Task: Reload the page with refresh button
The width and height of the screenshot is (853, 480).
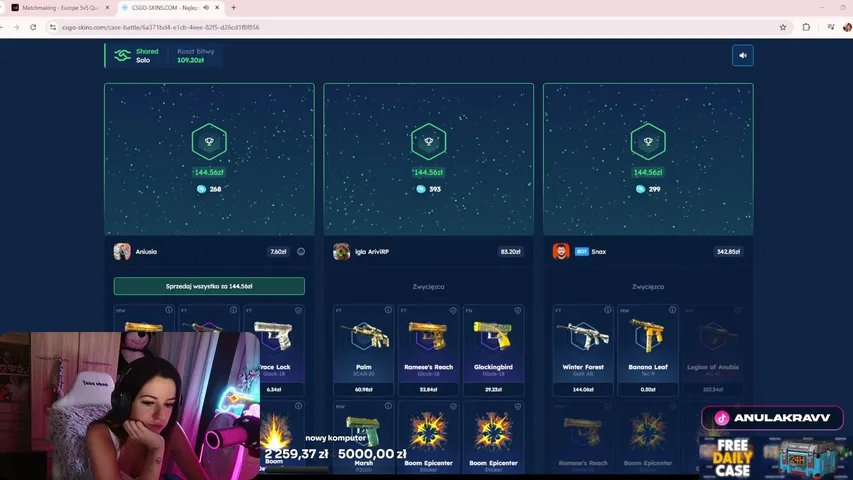Action: click(33, 27)
